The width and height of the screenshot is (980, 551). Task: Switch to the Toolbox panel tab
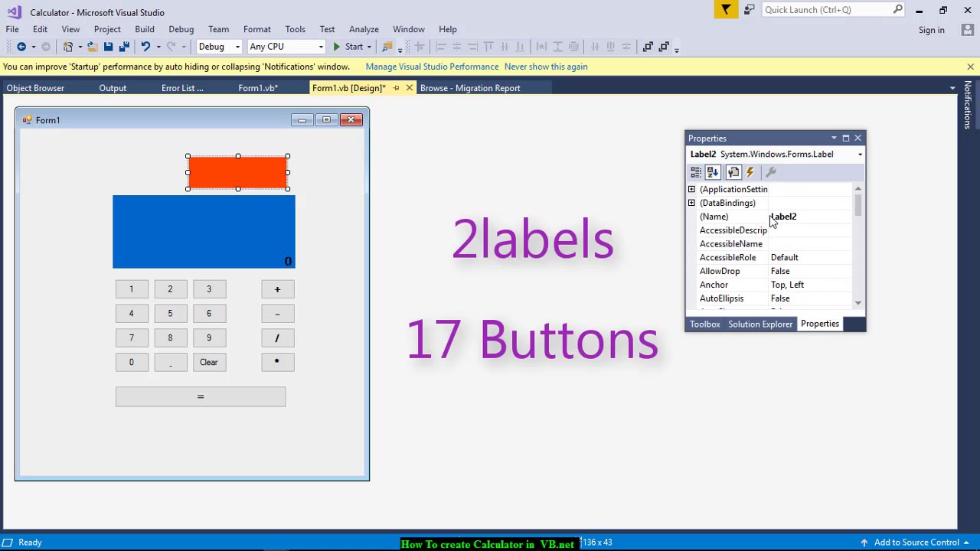(x=704, y=324)
